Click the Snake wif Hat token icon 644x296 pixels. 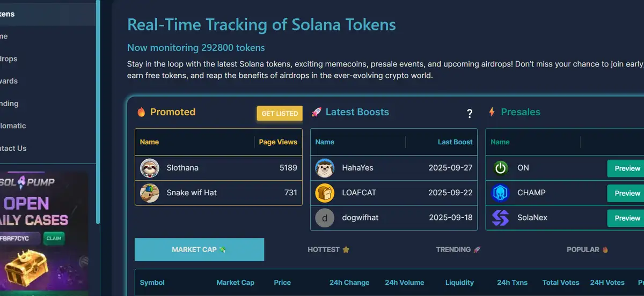tap(149, 193)
